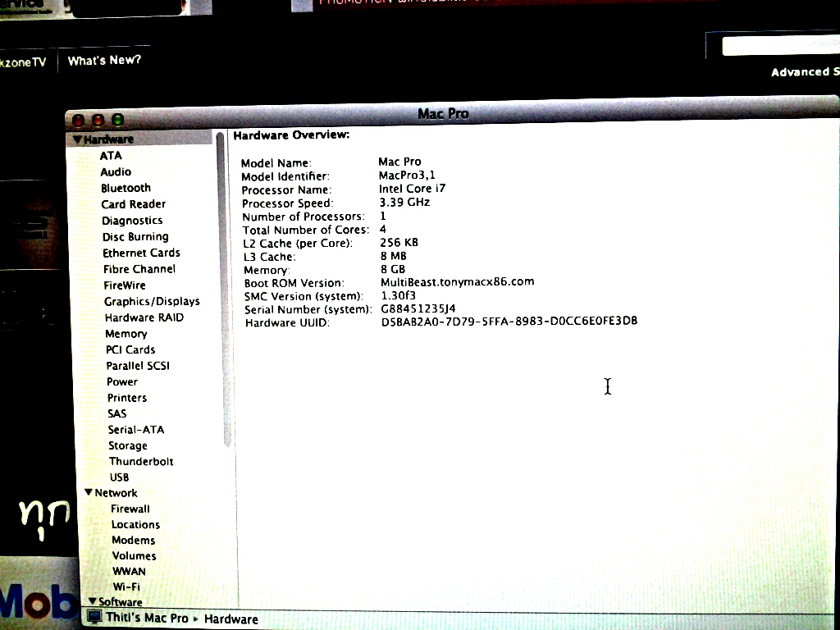Click the SMC version 1.30f3 value
Viewport: 840px width, 630px height.
point(398,295)
